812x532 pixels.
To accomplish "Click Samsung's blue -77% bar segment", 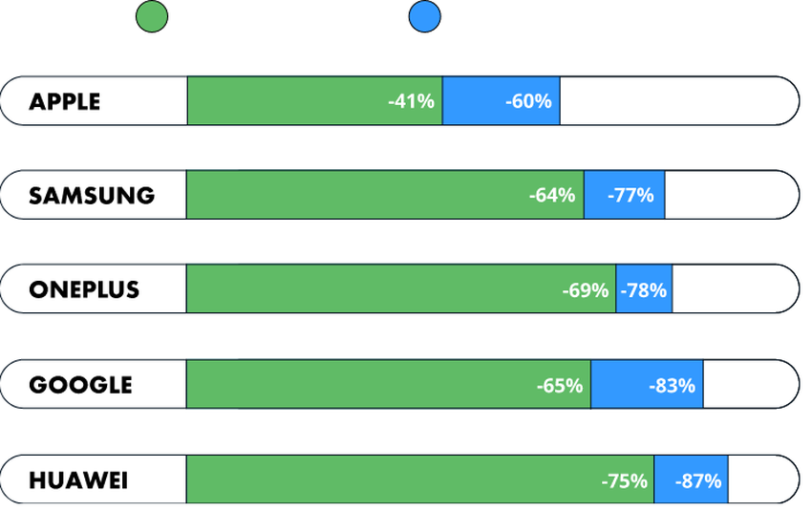I will click(624, 196).
